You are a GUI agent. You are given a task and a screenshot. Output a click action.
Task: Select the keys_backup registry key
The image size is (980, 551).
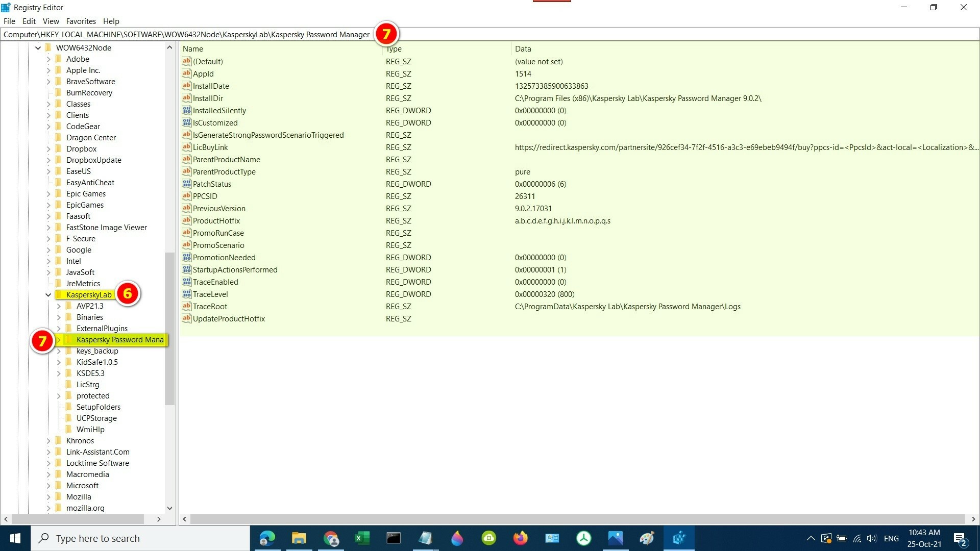point(97,351)
